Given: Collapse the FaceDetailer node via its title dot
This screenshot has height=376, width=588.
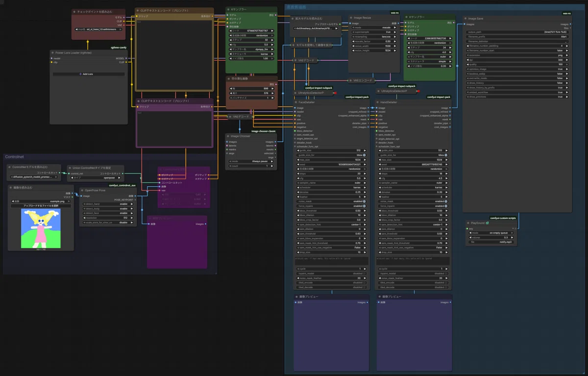Looking at the screenshot, I should click(x=296, y=102).
